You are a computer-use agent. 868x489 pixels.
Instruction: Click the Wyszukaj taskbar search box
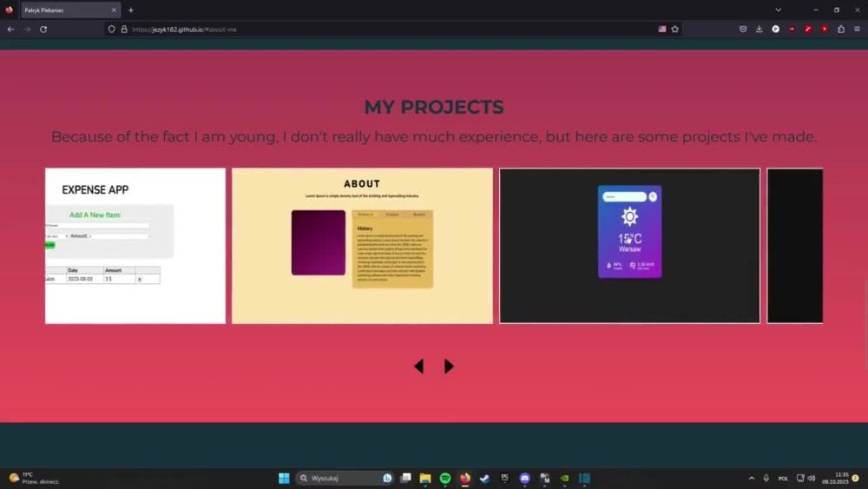click(345, 478)
